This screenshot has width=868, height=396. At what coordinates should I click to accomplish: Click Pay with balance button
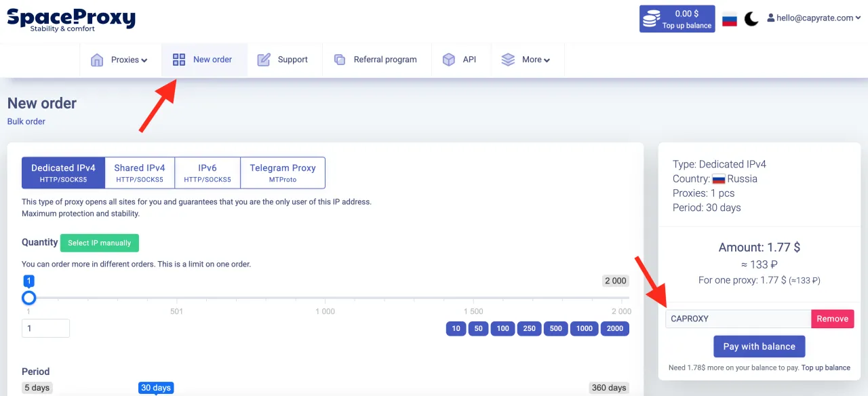[759, 346]
